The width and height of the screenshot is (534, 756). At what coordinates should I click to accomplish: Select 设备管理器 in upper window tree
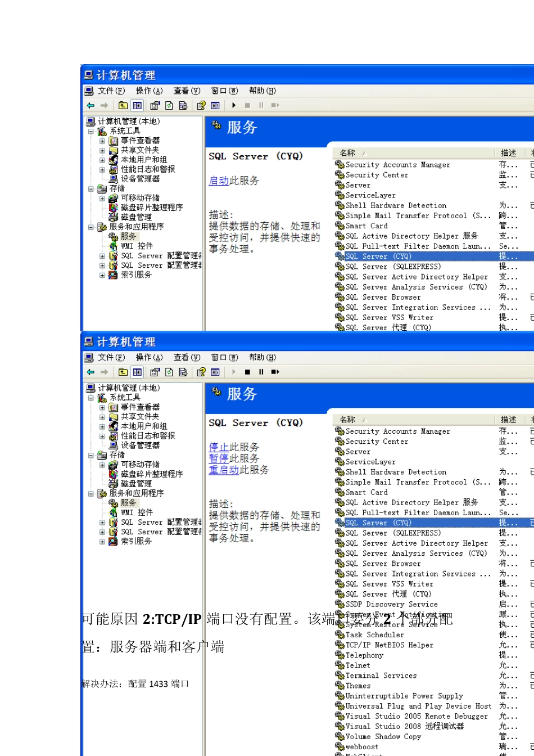tap(140, 179)
